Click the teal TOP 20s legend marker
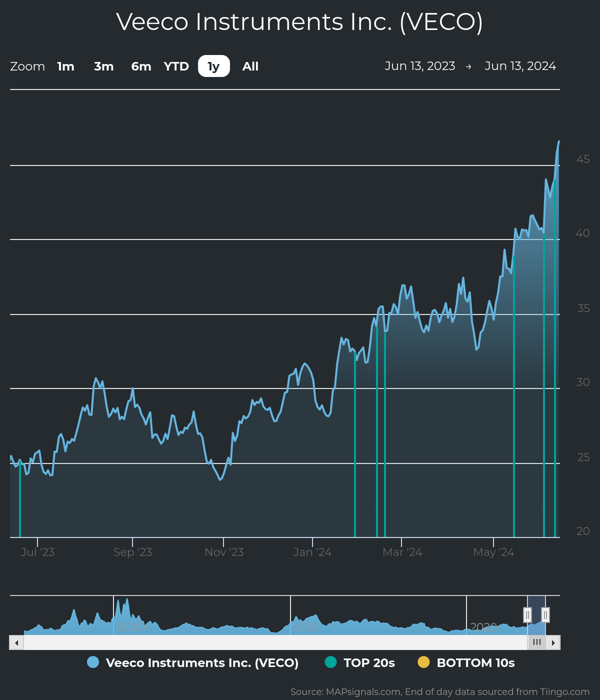 pos(330,662)
